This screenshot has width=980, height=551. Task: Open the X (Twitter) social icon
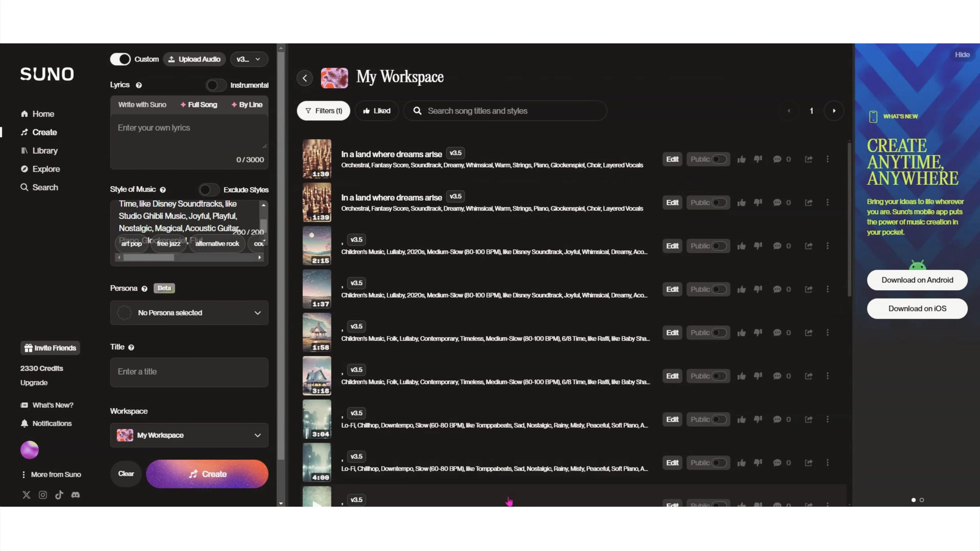pyautogui.click(x=26, y=495)
